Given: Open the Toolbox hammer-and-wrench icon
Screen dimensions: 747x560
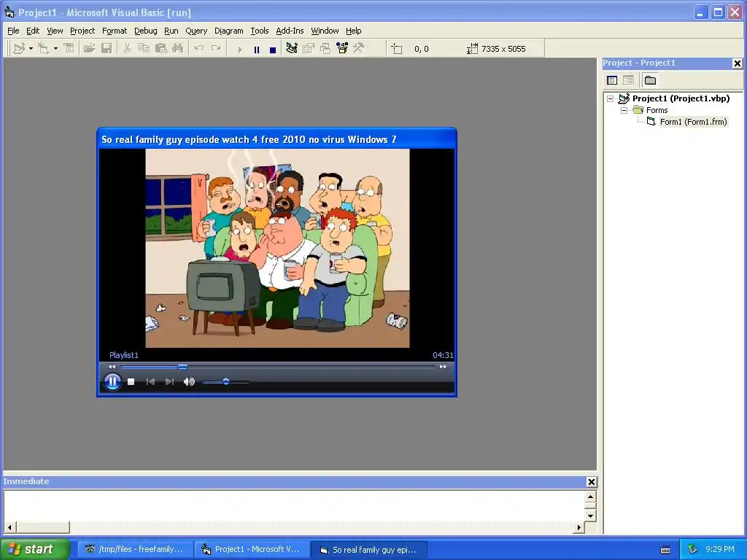Looking at the screenshot, I should pos(359,49).
